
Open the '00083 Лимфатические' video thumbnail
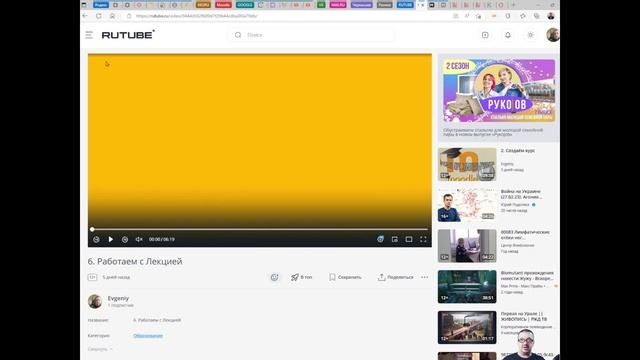tap(467, 246)
